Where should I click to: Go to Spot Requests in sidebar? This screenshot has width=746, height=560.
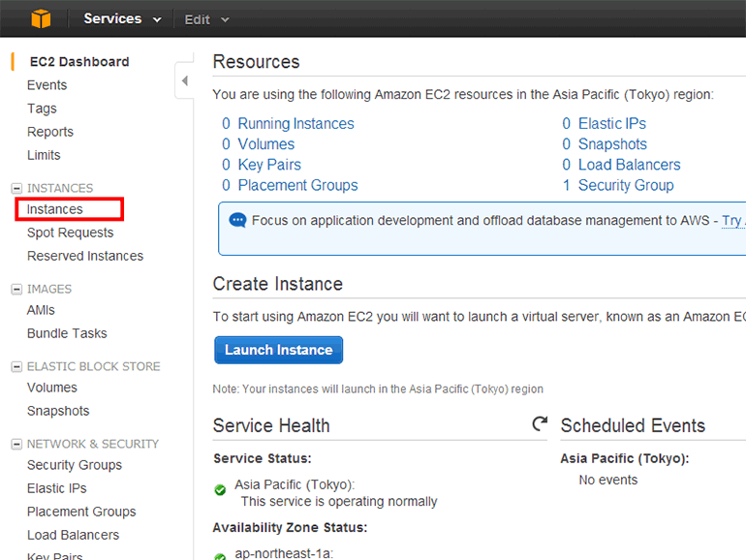coord(70,233)
